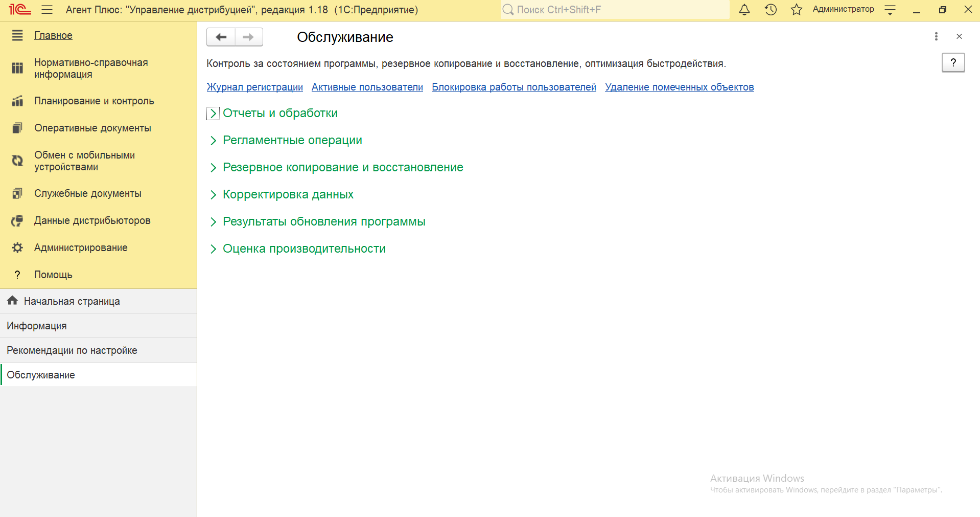Expand the Оценка производительности chevron

(x=213, y=249)
